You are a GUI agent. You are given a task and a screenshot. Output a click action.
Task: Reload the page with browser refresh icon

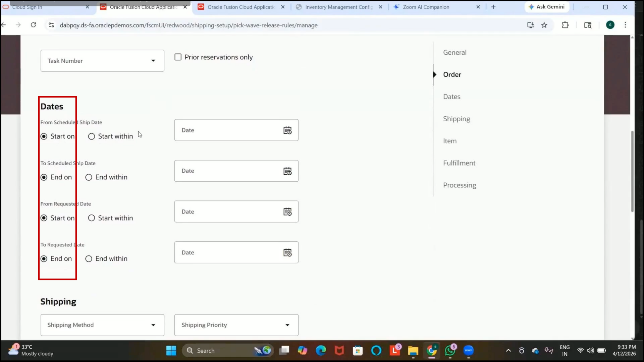(x=33, y=25)
